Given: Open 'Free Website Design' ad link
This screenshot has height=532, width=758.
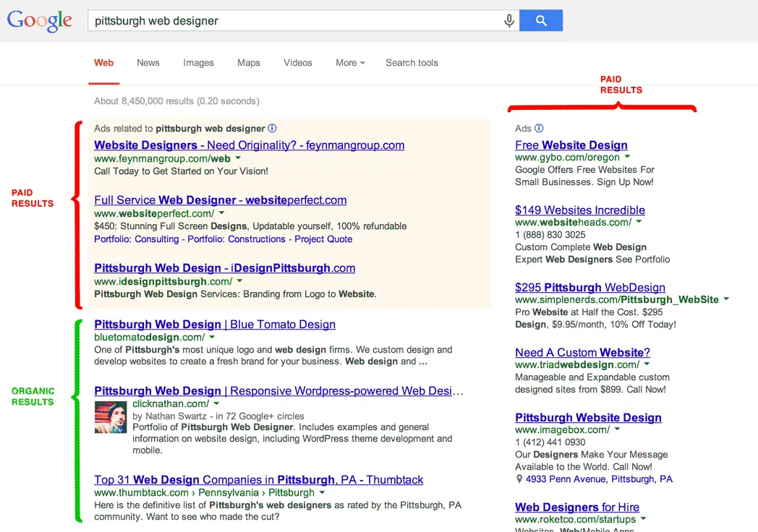Looking at the screenshot, I should (571, 145).
